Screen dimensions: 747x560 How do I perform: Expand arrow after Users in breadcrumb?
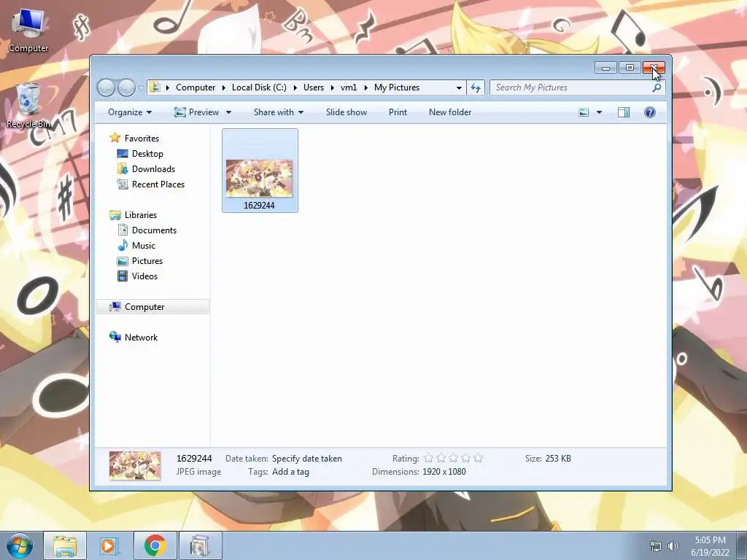[332, 87]
